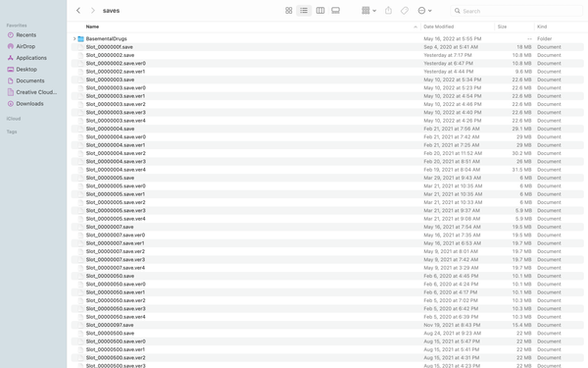Click the date Nov 19, 2021 at 8:43 PM

click(x=452, y=325)
